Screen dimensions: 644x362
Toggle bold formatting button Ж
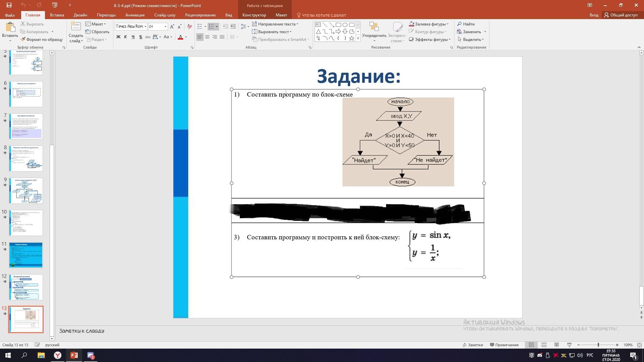[118, 37]
